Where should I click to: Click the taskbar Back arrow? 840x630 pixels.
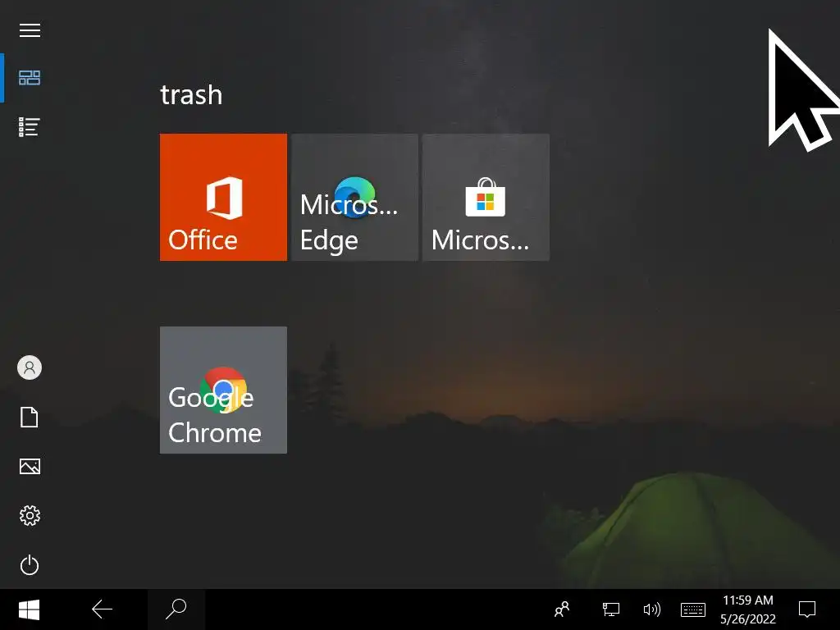[102, 609]
